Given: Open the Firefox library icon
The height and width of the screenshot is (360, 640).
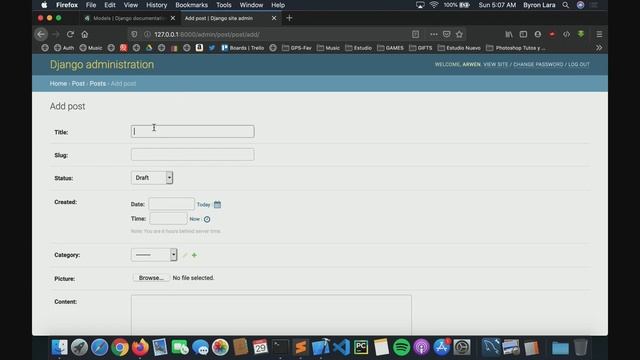Looking at the screenshot, I should coord(509,34).
